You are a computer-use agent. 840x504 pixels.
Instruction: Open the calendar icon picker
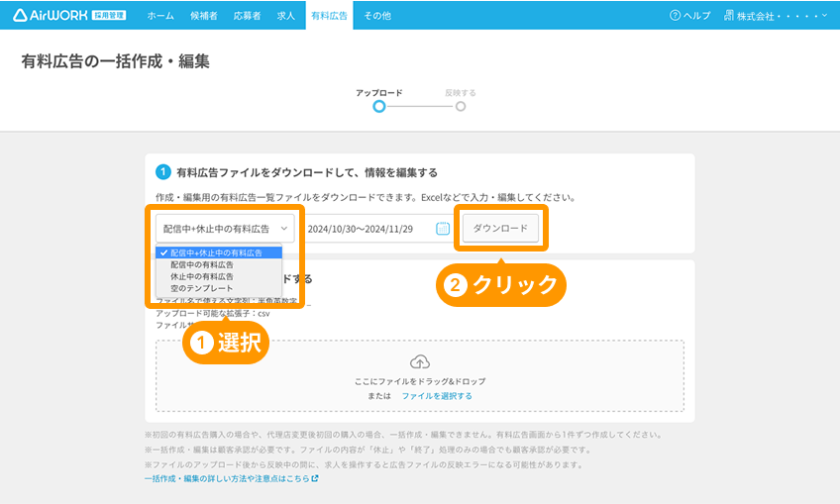tap(443, 229)
